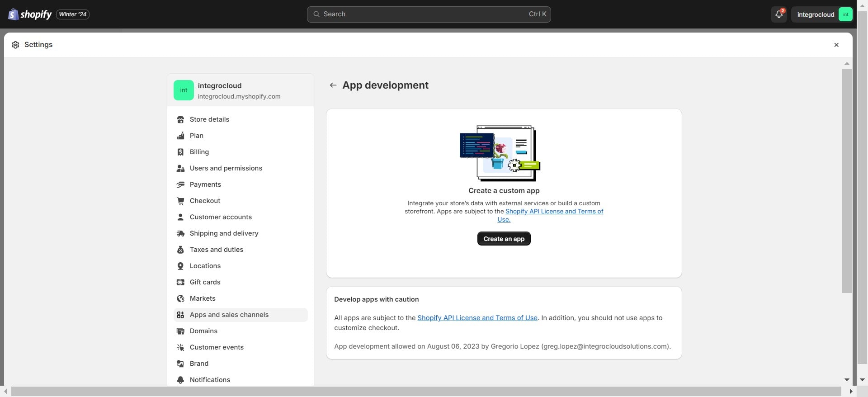Click the Shopify logo in header

[x=30, y=14]
